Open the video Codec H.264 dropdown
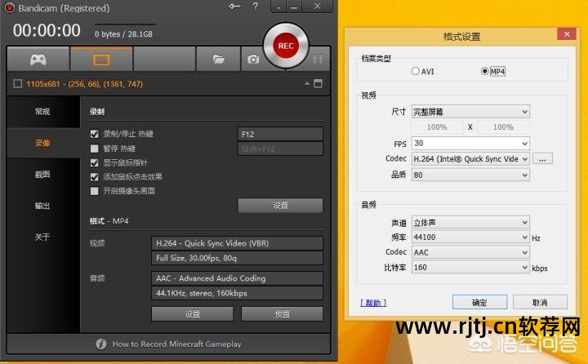588x364 pixels. pyautogui.click(x=470, y=159)
